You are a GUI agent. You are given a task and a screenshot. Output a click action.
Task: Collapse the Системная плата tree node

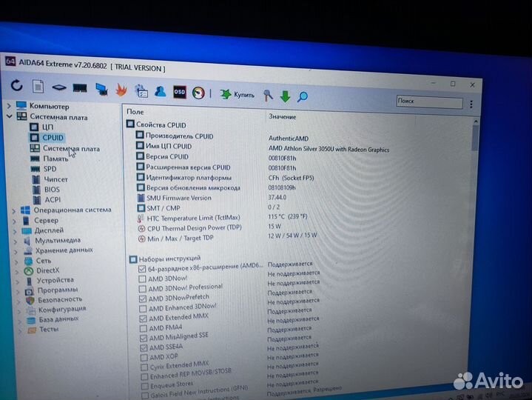tap(10, 116)
